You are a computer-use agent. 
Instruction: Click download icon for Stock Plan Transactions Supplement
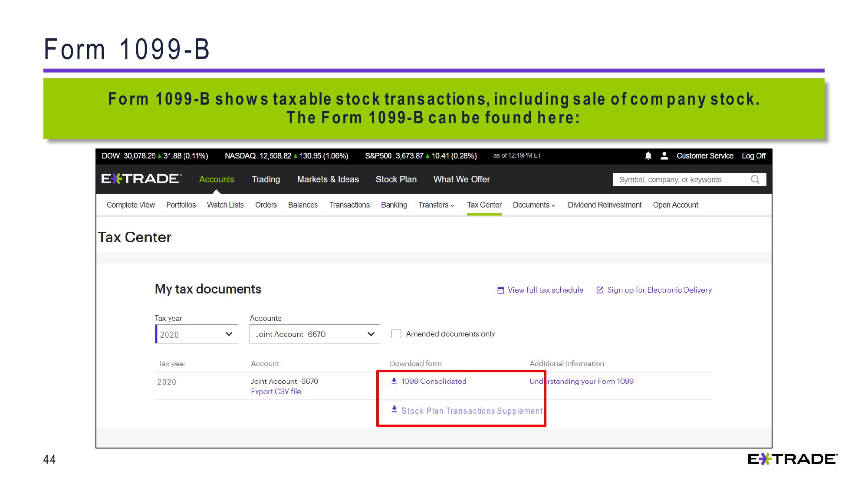click(x=394, y=409)
